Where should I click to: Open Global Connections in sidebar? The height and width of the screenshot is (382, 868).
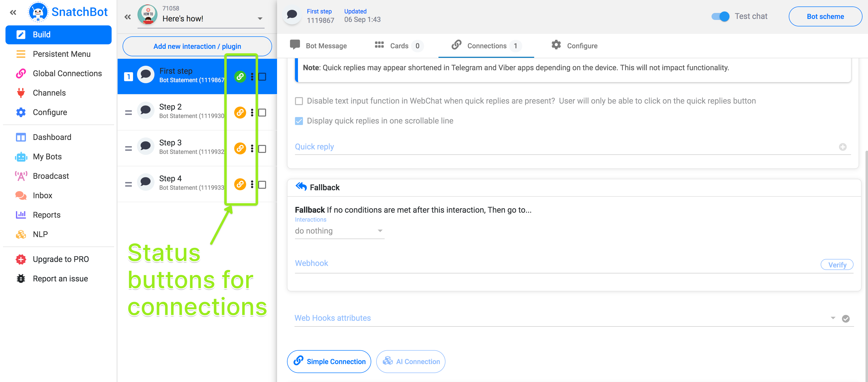(x=67, y=73)
